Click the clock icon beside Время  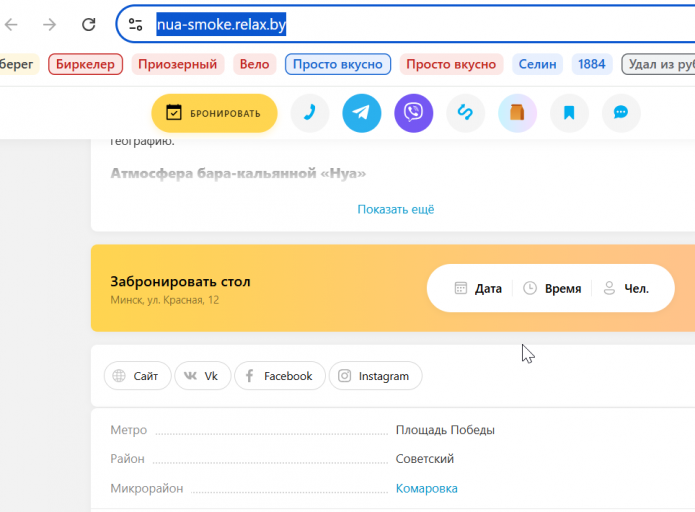pyautogui.click(x=530, y=288)
